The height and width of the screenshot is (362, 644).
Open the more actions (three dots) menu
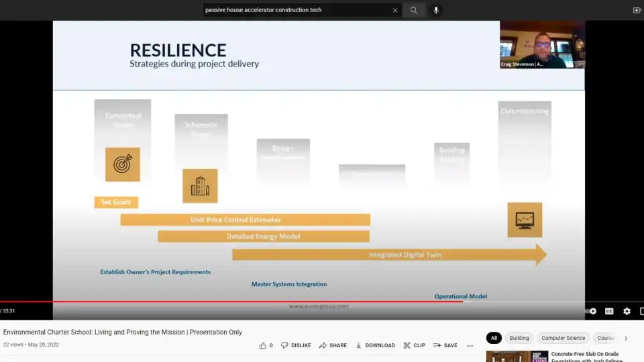tap(470, 345)
